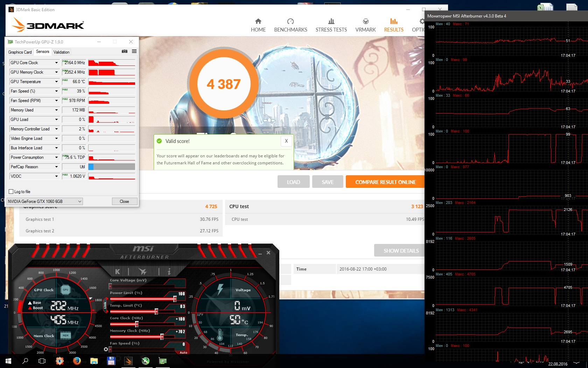Expand Power Consumption sensor dropdown
This screenshot has height=368, width=588.
tap(56, 157)
